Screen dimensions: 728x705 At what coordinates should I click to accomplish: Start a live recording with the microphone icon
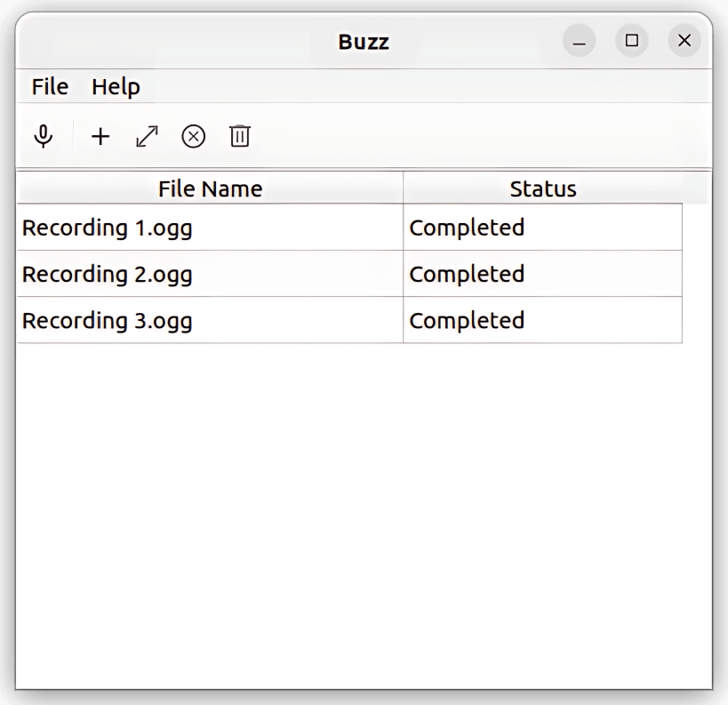click(x=44, y=136)
